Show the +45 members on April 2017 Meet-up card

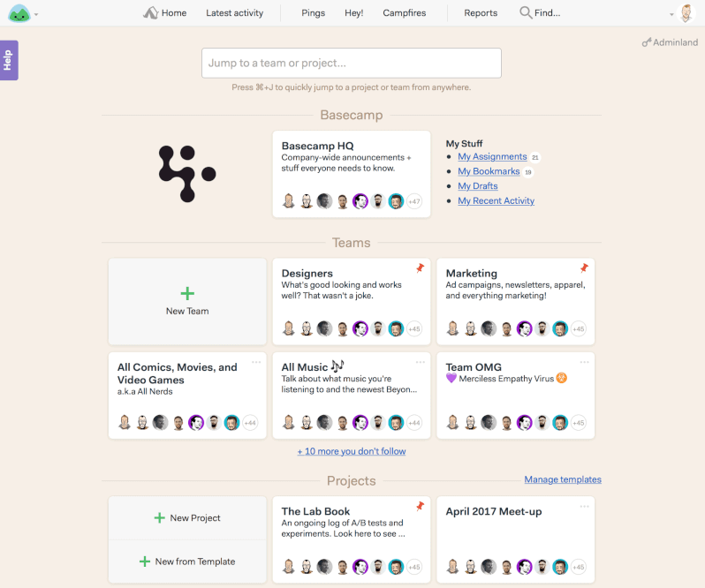[x=578, y=567]
